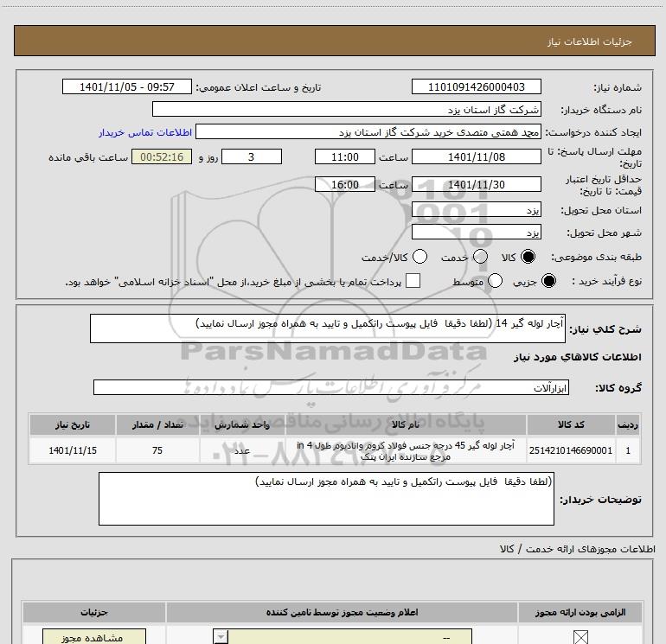Click the days remaining field 3
The width and height of the screenshot is (666, 644).
point(252,156)
